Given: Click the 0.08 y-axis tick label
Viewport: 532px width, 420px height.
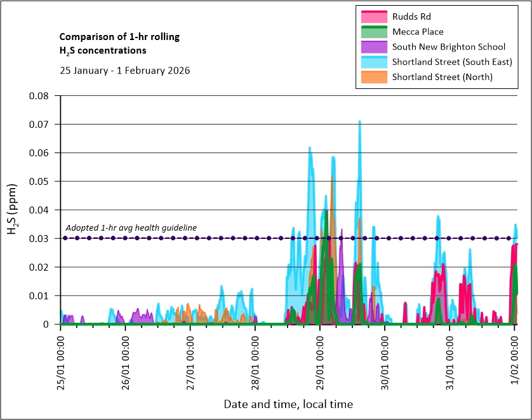Looking at the screenshot, I should [x=41, y=95].
